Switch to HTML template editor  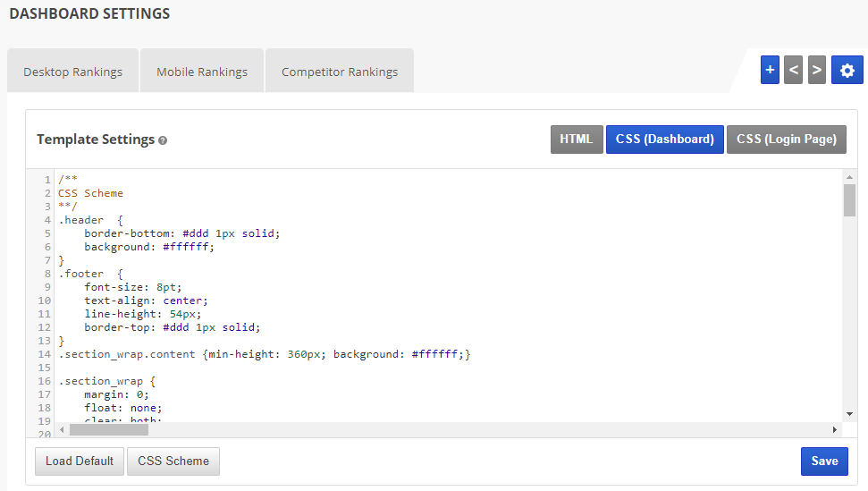click(x=577, y=140)
